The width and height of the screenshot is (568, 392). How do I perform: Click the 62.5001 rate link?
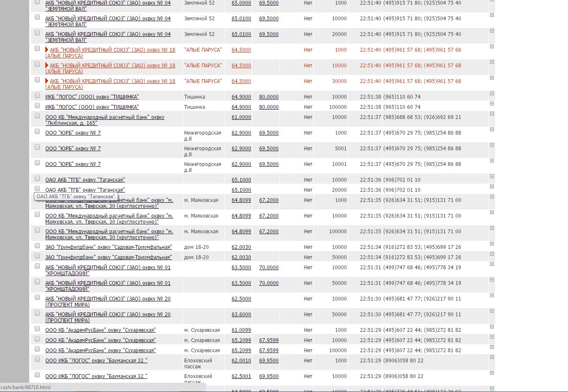pyautogui.click(x=241, y=376)
